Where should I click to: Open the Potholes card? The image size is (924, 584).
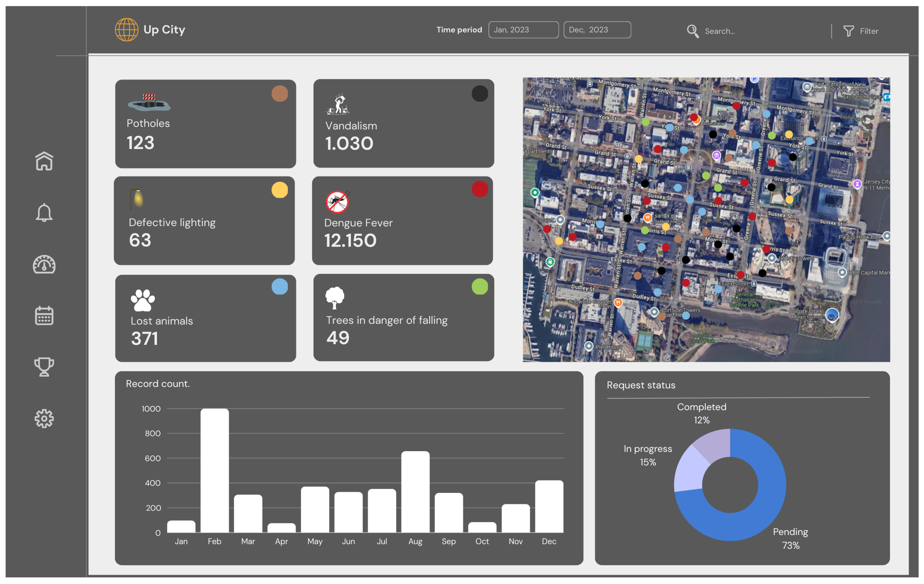point(206,124)
